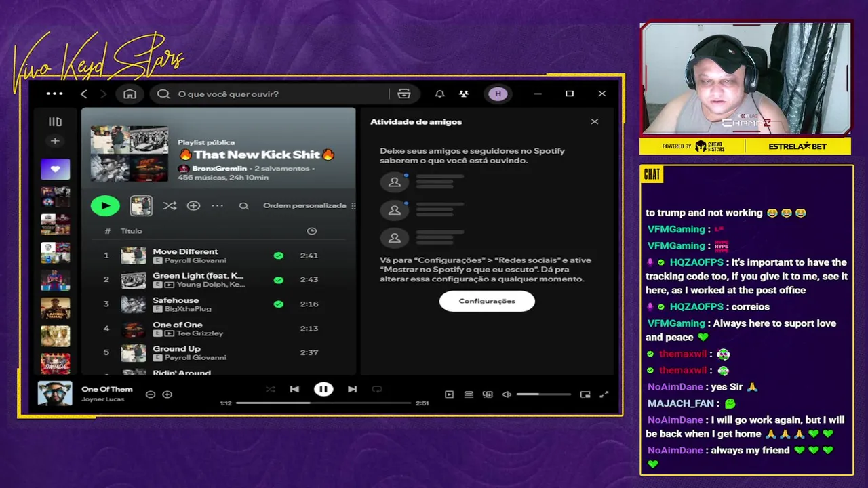
Task: Toggle shuffle in the player bar
Action: pos(271,389)
